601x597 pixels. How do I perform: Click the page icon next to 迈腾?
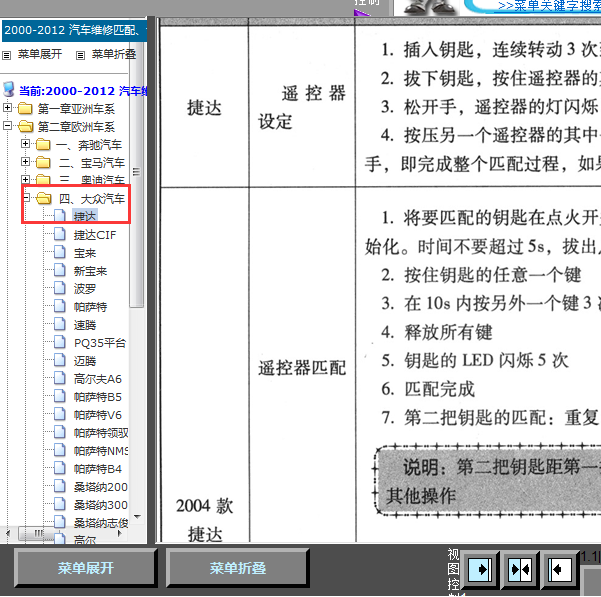click(x=60, y=360)
